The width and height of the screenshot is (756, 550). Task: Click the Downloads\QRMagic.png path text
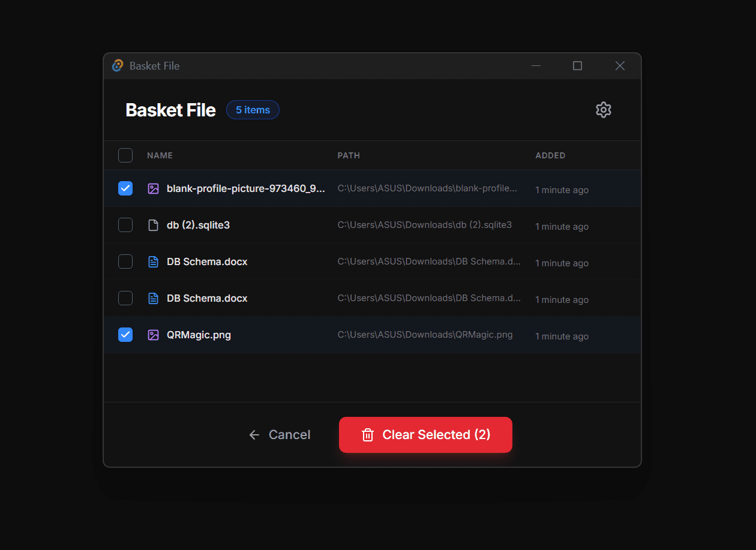[x=425, y=335]
